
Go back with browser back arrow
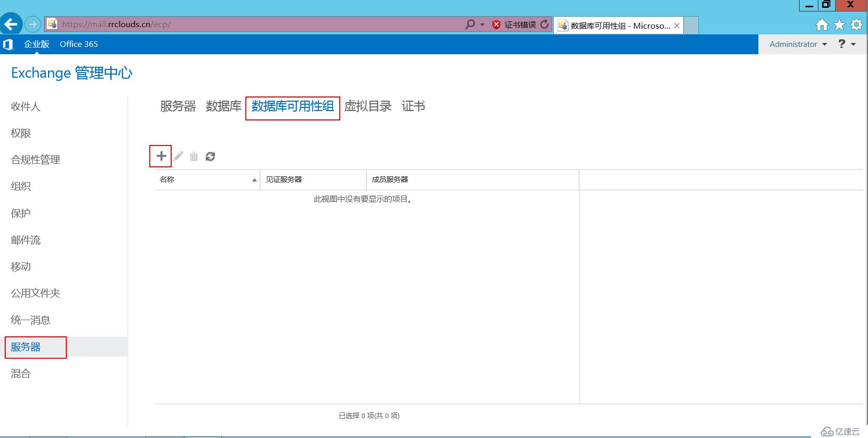(x=11, y=24)
